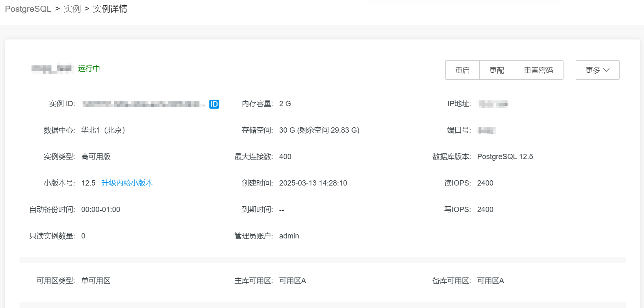
Task: Click the 创建时间 value 2025-03-13 14:28:10
Action: (313, 183)
